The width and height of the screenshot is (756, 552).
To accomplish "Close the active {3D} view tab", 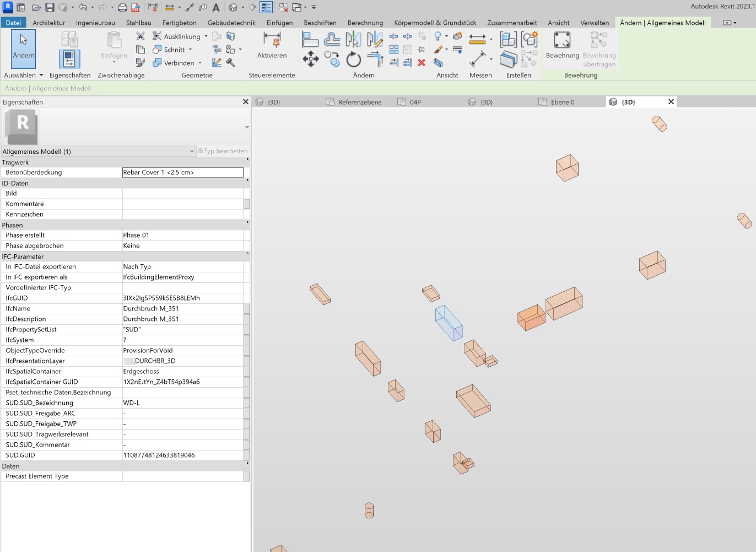I will [x=671, y=102].
